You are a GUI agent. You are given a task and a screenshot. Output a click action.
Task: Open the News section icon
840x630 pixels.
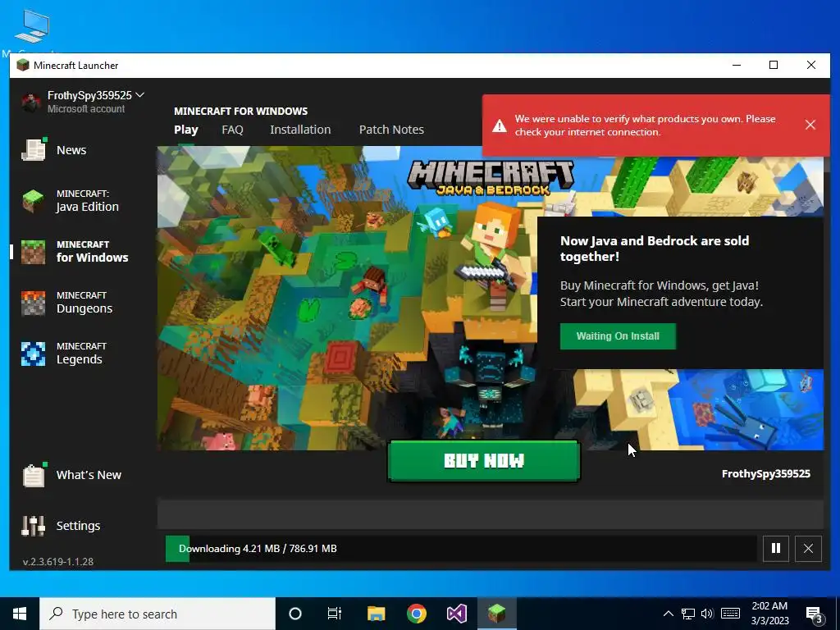[34, 150]
